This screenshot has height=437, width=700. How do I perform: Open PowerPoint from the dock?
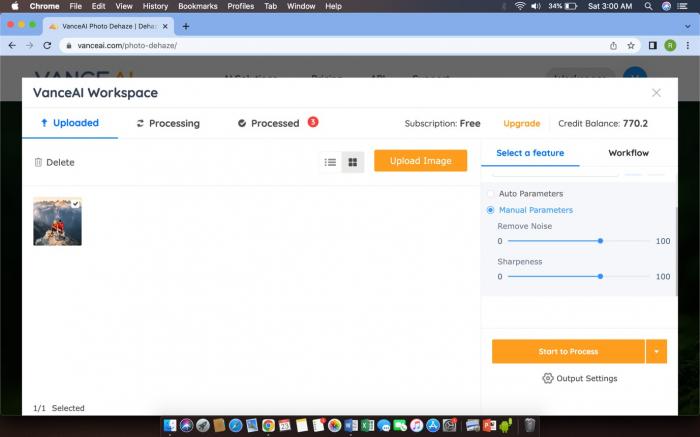(489, 425)
